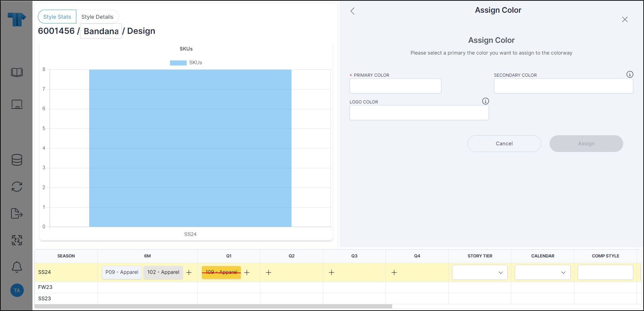
Task: Open the Story Tier dropdown for SS24
Action: [x=479, y=272]
